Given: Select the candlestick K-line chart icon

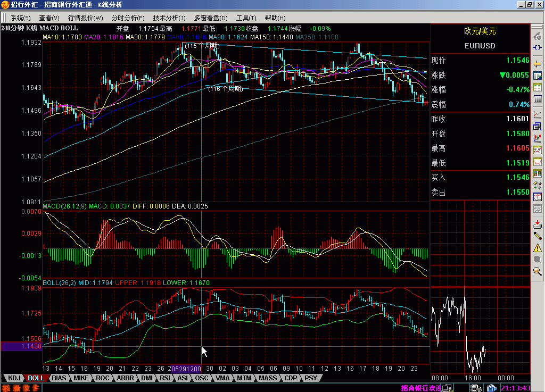Looking at the screenshot, I should 538,138.
